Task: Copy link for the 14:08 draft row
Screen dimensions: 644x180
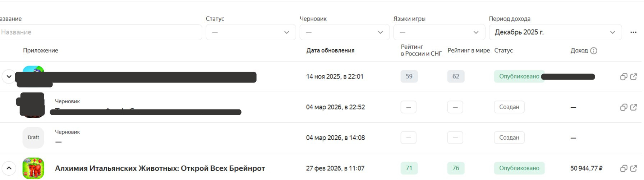Action: (624, 138)
